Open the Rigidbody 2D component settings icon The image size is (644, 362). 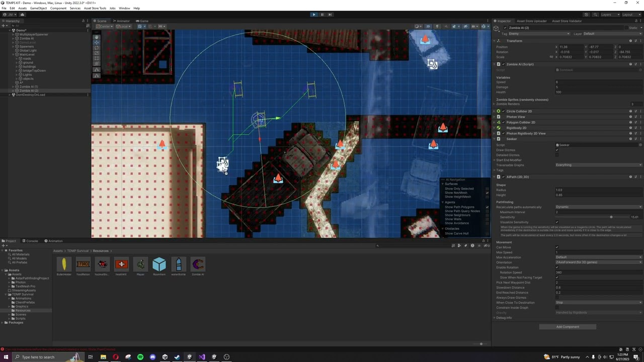[x=640, y=128]
